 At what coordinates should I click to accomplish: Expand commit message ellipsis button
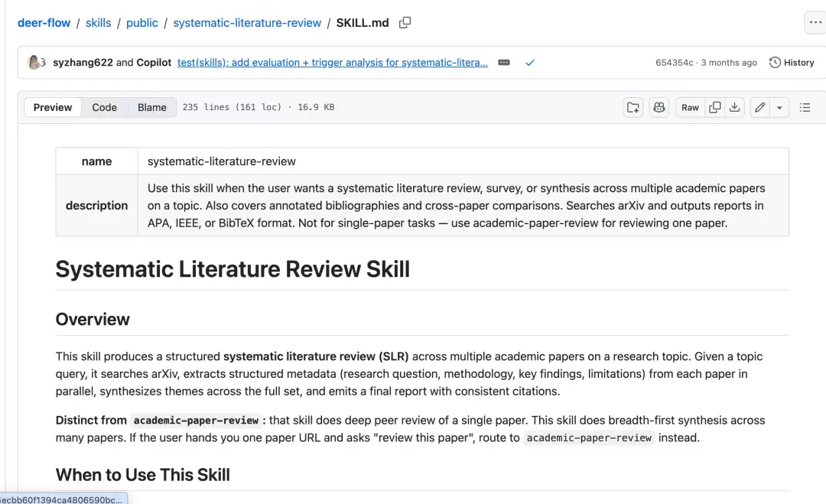[503, 62]
